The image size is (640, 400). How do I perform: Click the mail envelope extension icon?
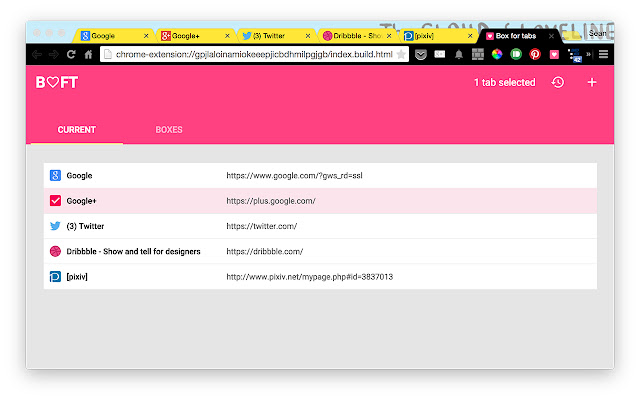tap(440, 54)
